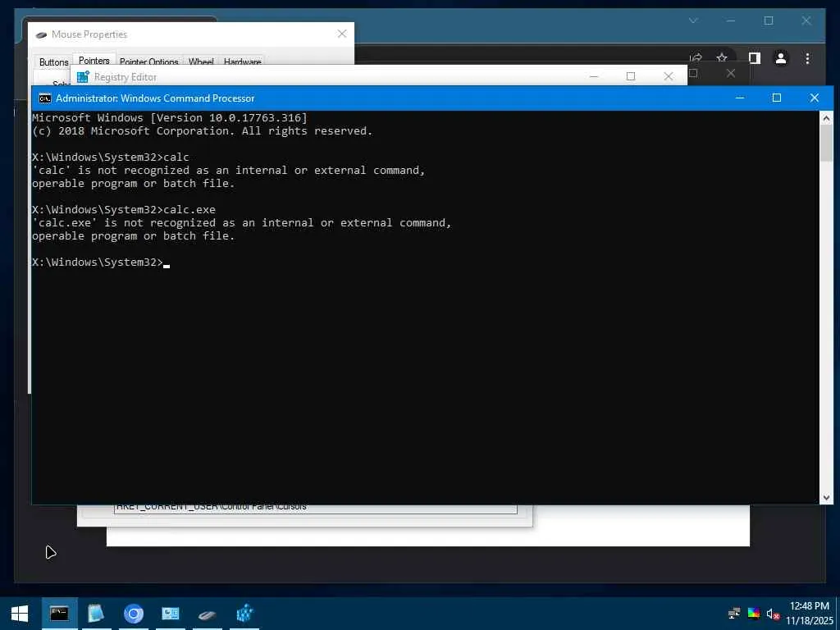Image resolution: width=840 pixels, height=630 pixels.
Task: Open the browser profile avatar icon
Action: click(x=781, y=58)
